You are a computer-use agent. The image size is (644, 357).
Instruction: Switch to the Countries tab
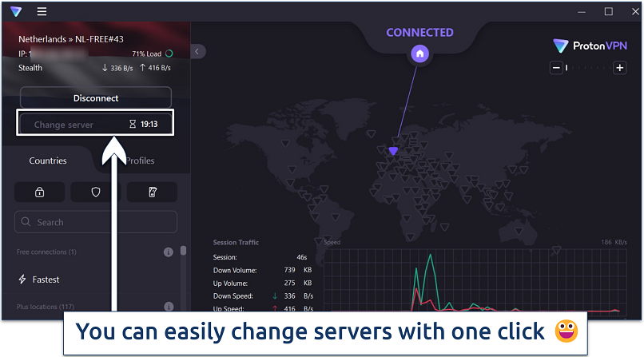(48, 161)
